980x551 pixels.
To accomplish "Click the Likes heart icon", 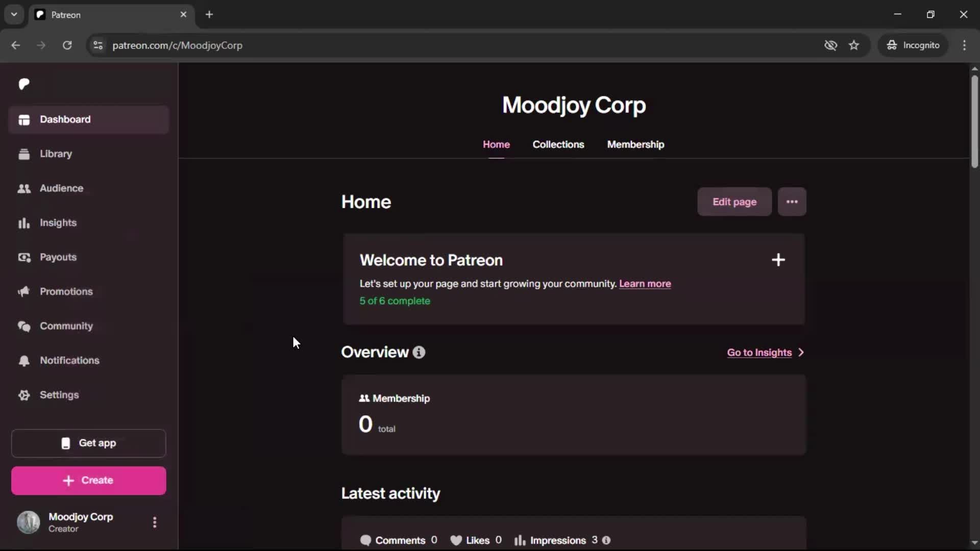I will 456,540.
